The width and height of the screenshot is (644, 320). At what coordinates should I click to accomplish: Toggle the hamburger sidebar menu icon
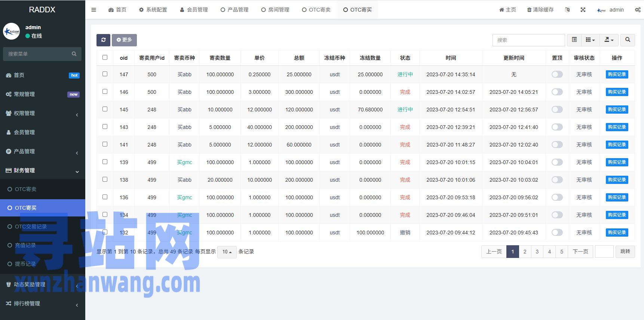point(93,10)
